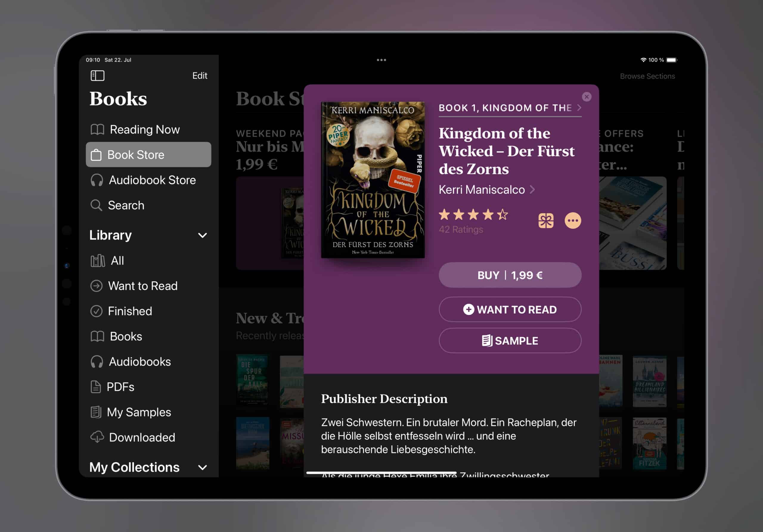763x532 pixels.
Task: Select Book Store in the sidebar
Action: pos(148,155)
